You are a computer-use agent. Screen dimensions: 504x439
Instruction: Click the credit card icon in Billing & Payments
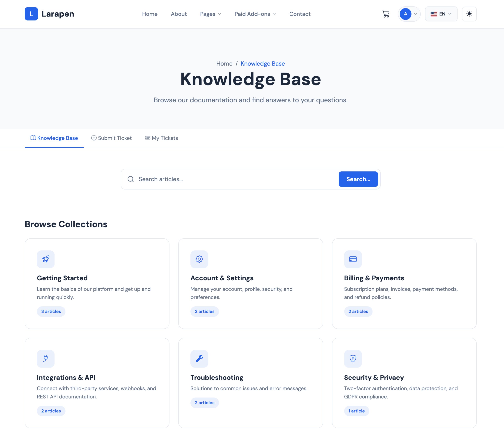(x=353, y=259)
